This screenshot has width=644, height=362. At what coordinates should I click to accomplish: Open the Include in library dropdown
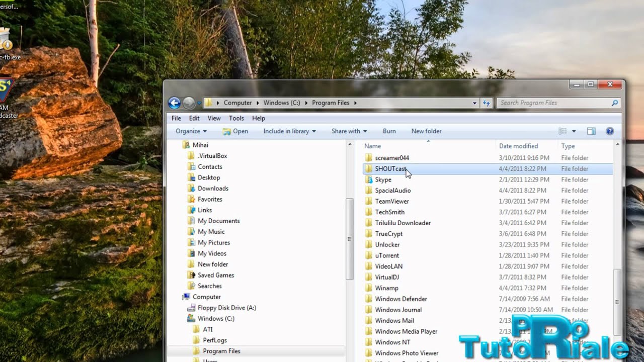(x=289, y=131)
